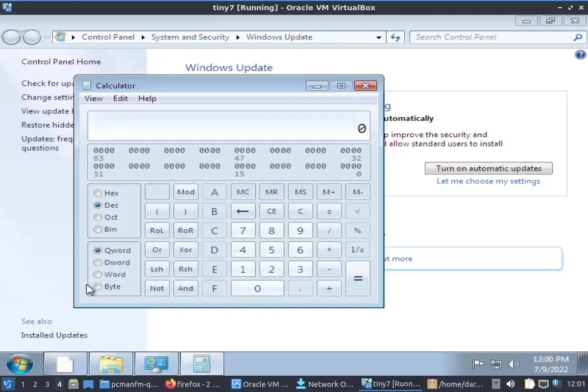This screenshot has width=588, height=392.
Task: Click the CE calculator button
Action: tap(272, 211)
